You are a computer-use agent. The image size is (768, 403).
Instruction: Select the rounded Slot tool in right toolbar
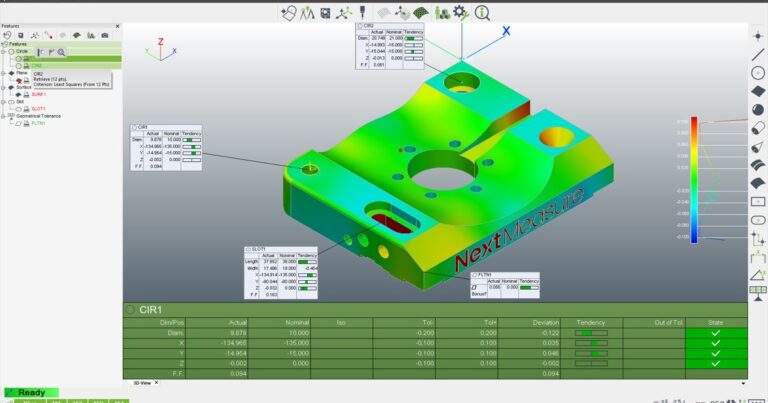click(758, 220)
